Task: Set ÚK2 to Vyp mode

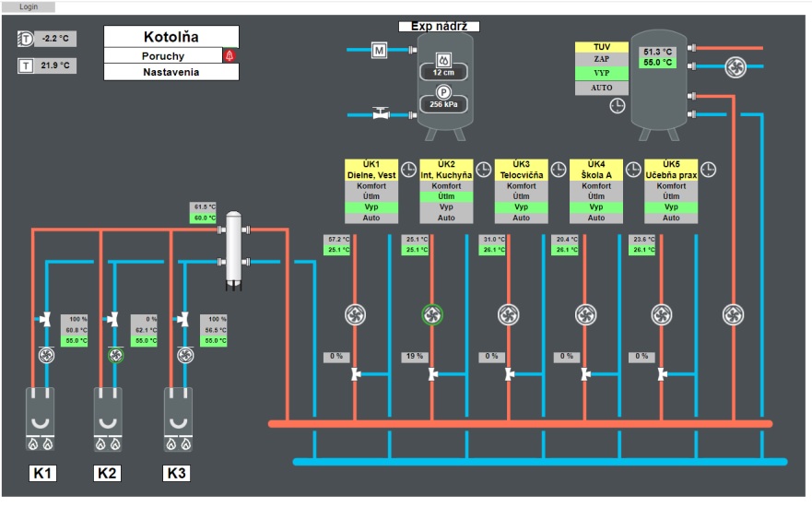Action: pyautogui.click(x=446, y=207)
